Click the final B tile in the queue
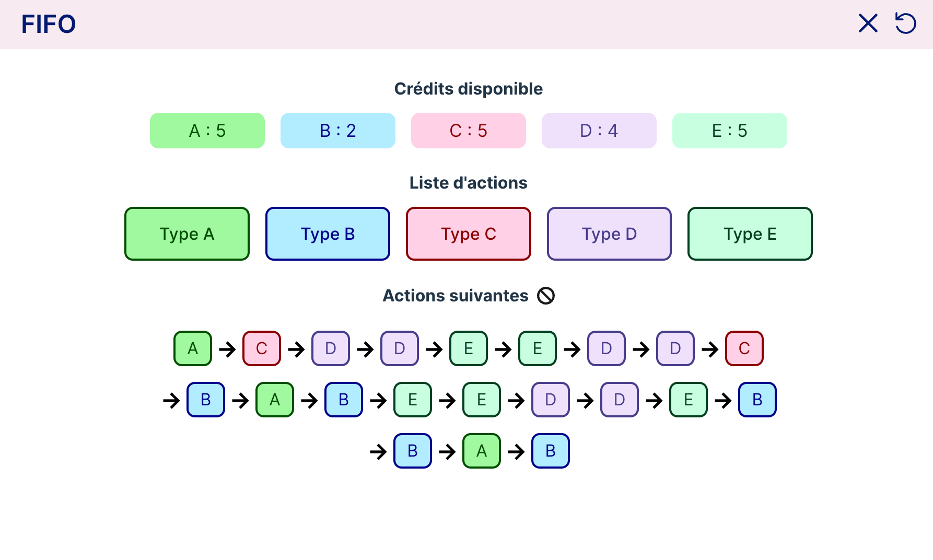This screenshot has width=933, height=560. 551,451
